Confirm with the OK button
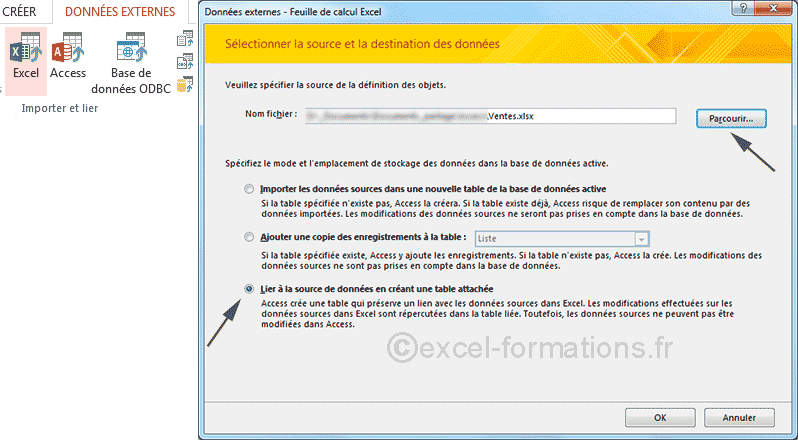Image resolution: width=798 pixels, height=440 pixels. coord(660,417)
